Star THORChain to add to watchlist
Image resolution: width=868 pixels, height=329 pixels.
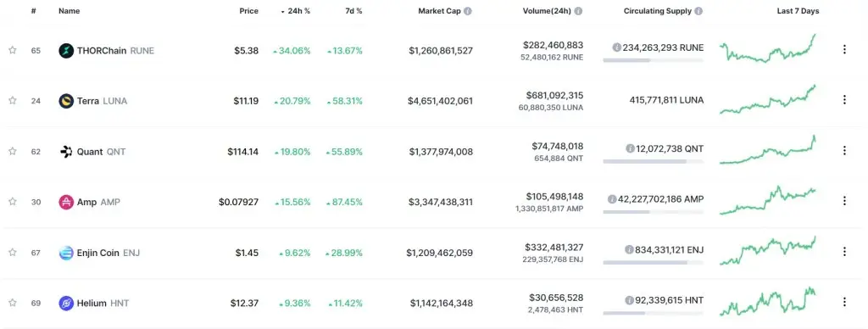pyautogui.click(x=12, y=50)
